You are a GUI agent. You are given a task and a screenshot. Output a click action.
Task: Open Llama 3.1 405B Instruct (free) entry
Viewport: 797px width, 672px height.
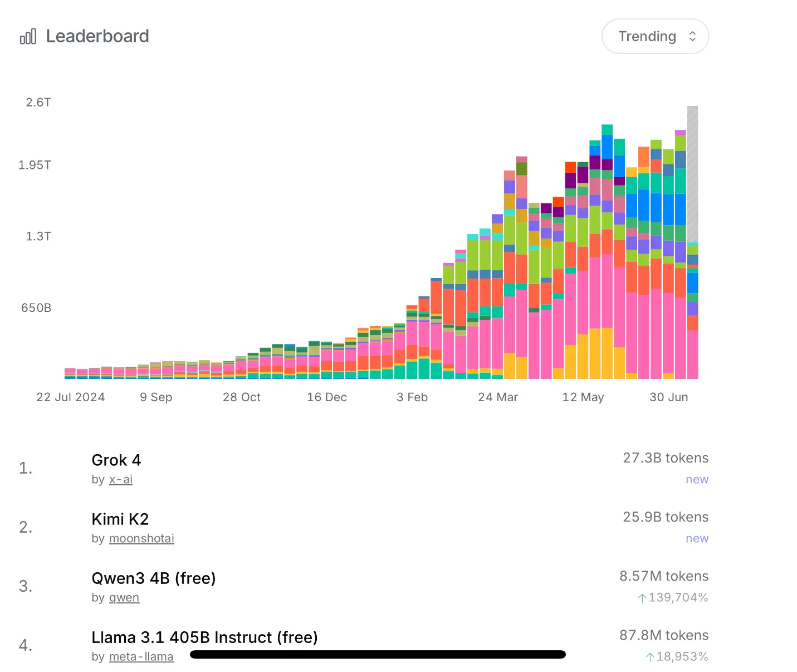pos(204,637)
